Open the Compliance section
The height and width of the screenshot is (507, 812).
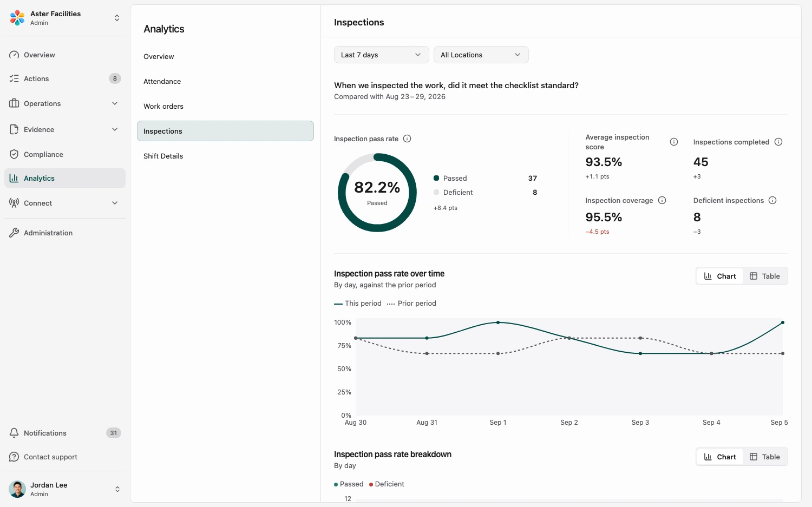pyautogui.click(x=65, y=154)
